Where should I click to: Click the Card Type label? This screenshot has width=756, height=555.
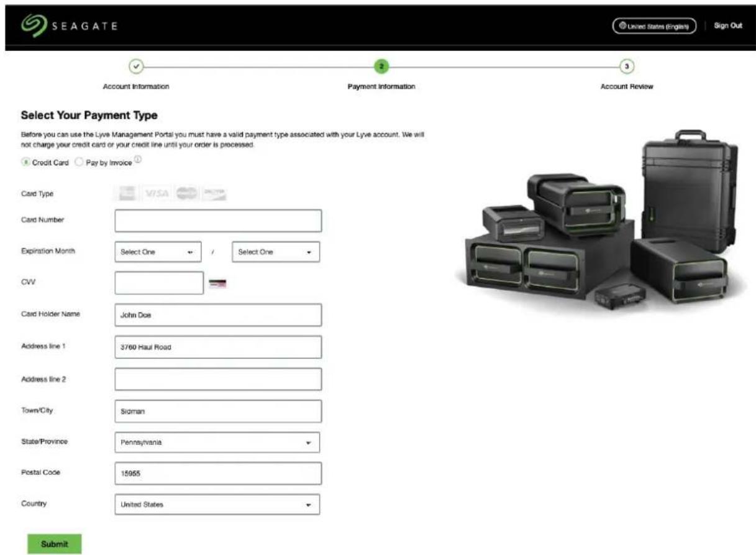(37, 194)
